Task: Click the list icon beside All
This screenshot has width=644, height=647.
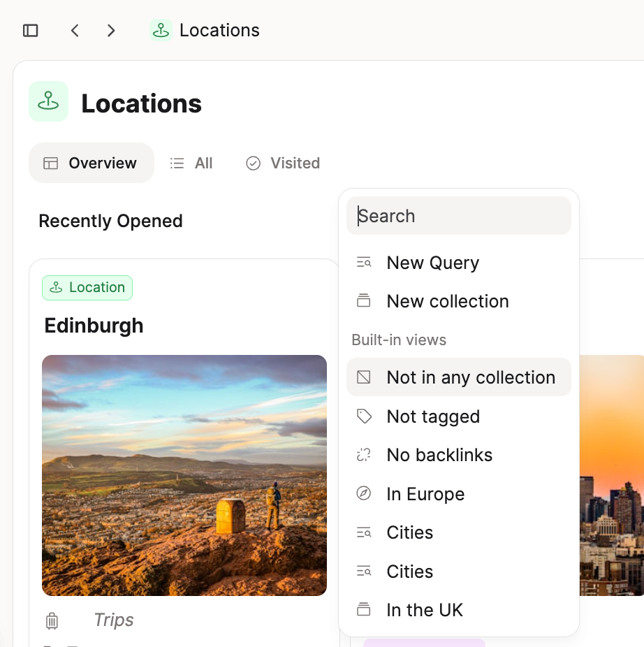Action: point(177,163)
